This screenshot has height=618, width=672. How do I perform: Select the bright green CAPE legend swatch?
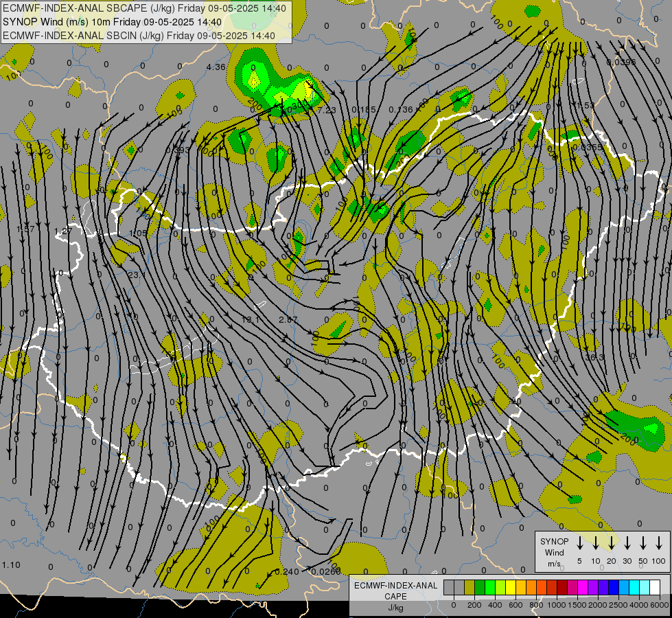[490, 587]
